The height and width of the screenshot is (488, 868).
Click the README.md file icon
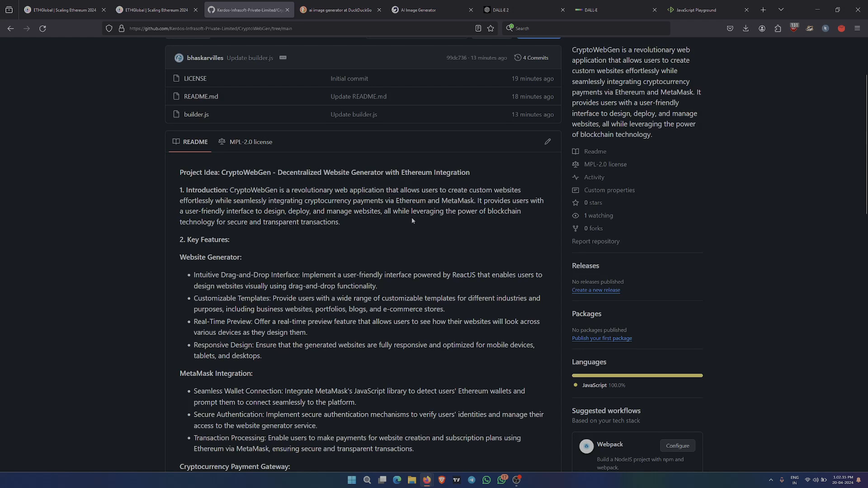[176, 96]
